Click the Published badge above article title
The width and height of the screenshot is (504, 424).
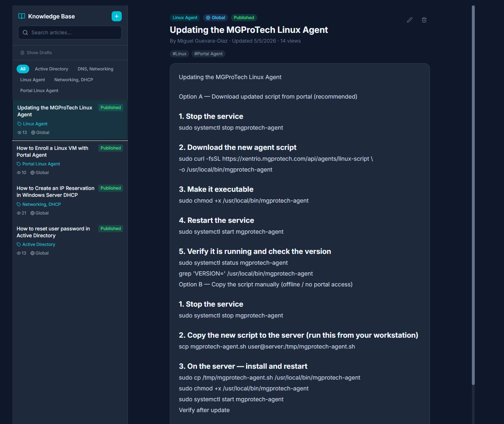(244, 18)
